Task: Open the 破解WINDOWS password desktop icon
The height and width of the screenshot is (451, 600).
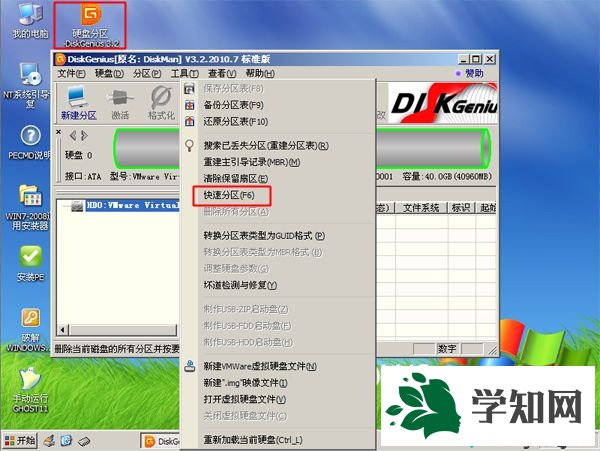Action: pyautogui.click(x=28, y=330)
